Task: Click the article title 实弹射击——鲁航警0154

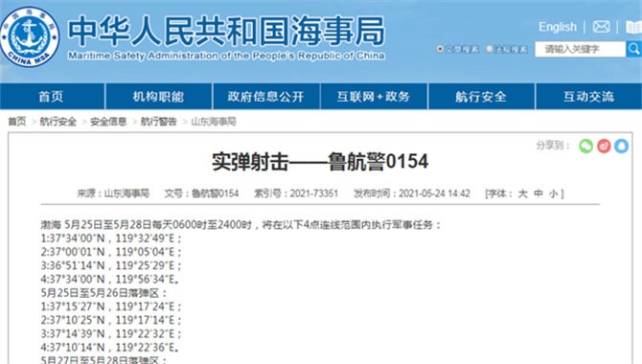Action: [320, 161]
